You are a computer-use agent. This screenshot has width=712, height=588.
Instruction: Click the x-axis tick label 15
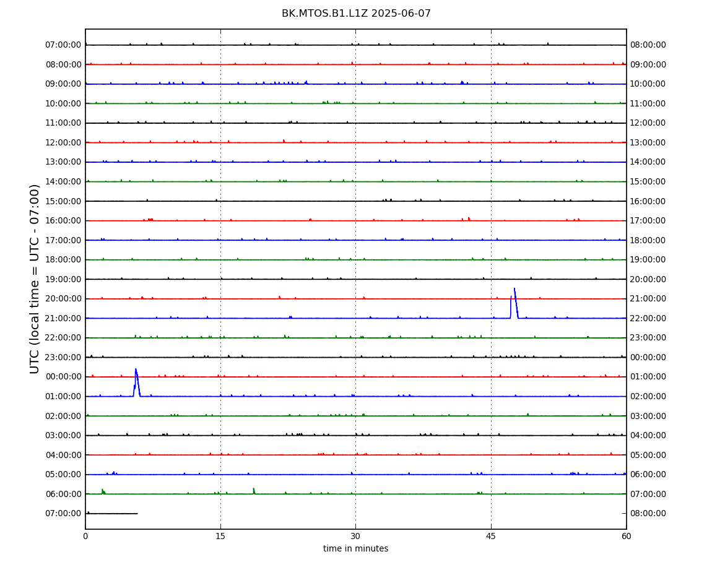pyautogui.click(x=220, y=536)
